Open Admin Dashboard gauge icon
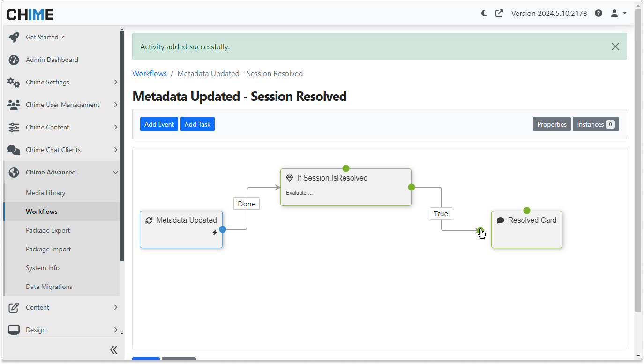The height and width of the screenshot is (364, 644). (14, 60)
